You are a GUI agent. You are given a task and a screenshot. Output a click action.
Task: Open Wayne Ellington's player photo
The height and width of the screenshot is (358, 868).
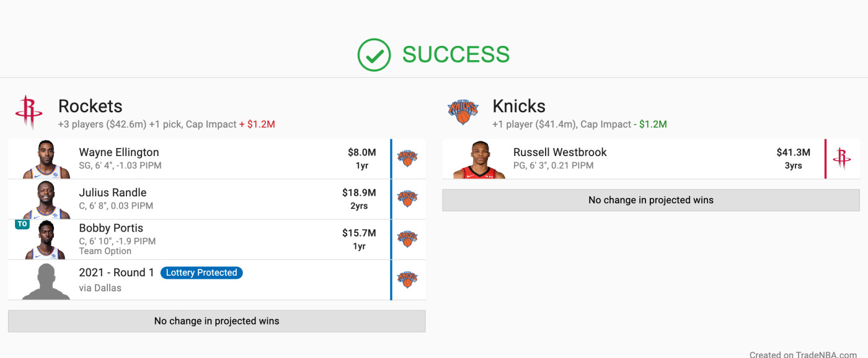pyautogui.click(x=46, y=159)
